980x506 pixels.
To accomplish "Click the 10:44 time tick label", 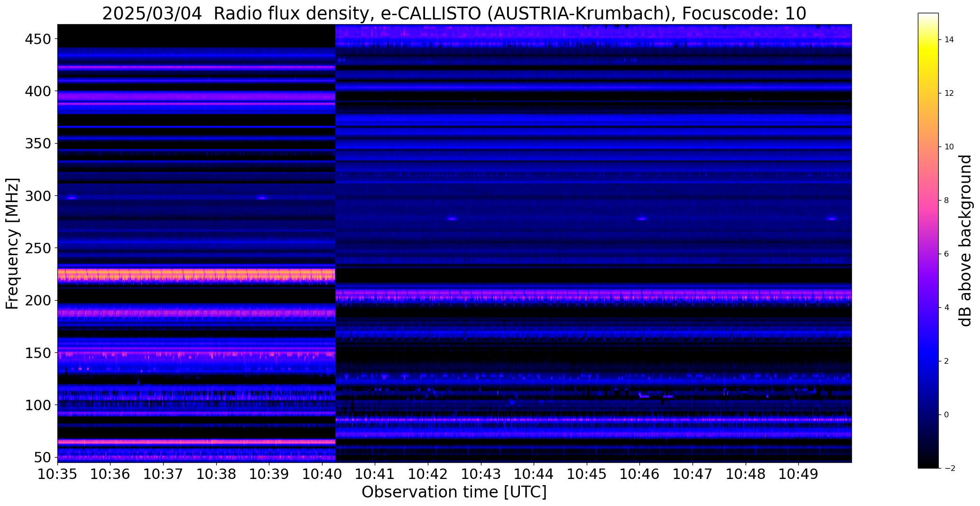I will [x=534, y=474].
